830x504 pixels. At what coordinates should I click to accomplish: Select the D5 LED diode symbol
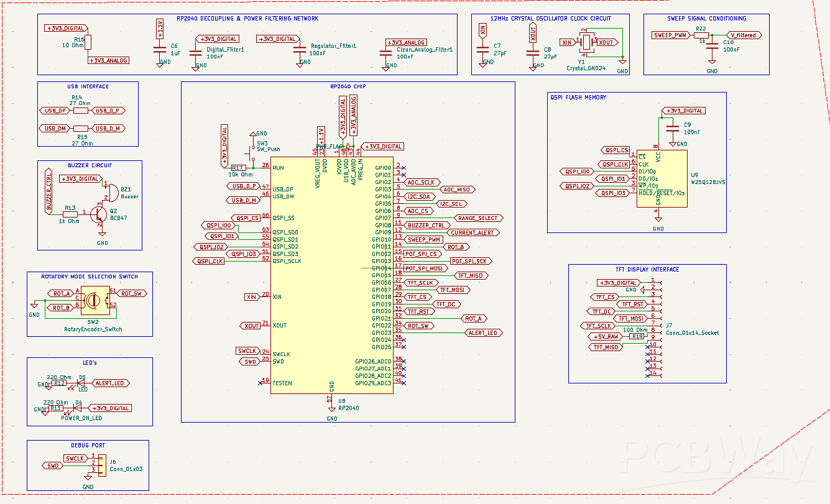(x=81, y=383)
